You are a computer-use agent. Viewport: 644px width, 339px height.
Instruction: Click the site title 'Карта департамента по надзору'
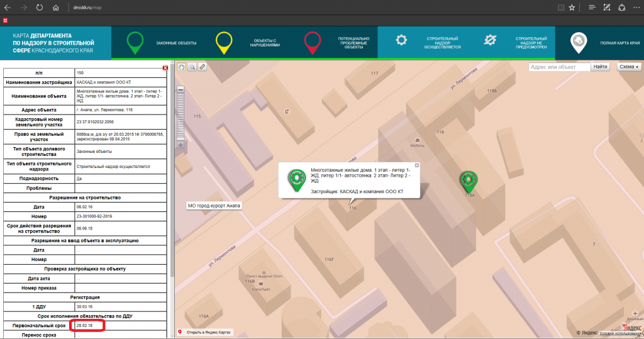(53, 43)
